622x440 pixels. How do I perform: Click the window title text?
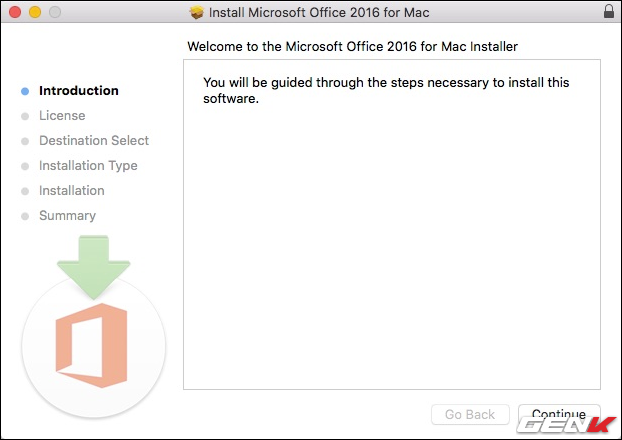tap(319, 12)
